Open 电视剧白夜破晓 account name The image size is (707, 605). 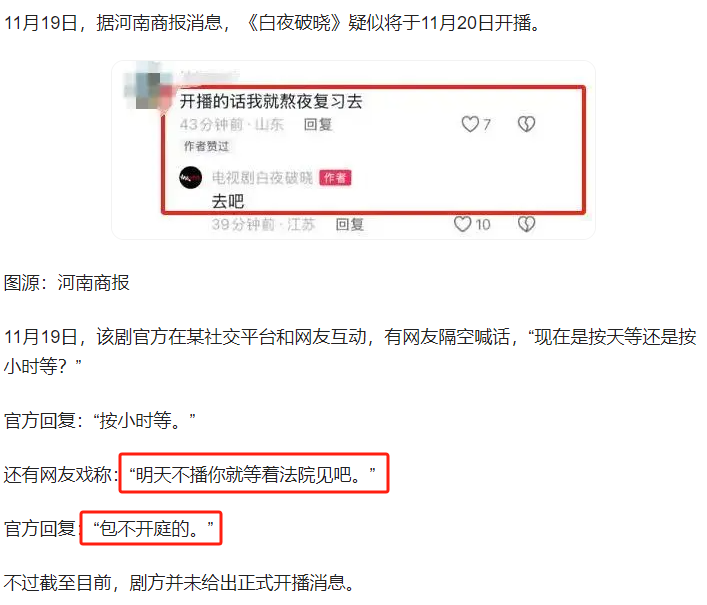(262, 178)
